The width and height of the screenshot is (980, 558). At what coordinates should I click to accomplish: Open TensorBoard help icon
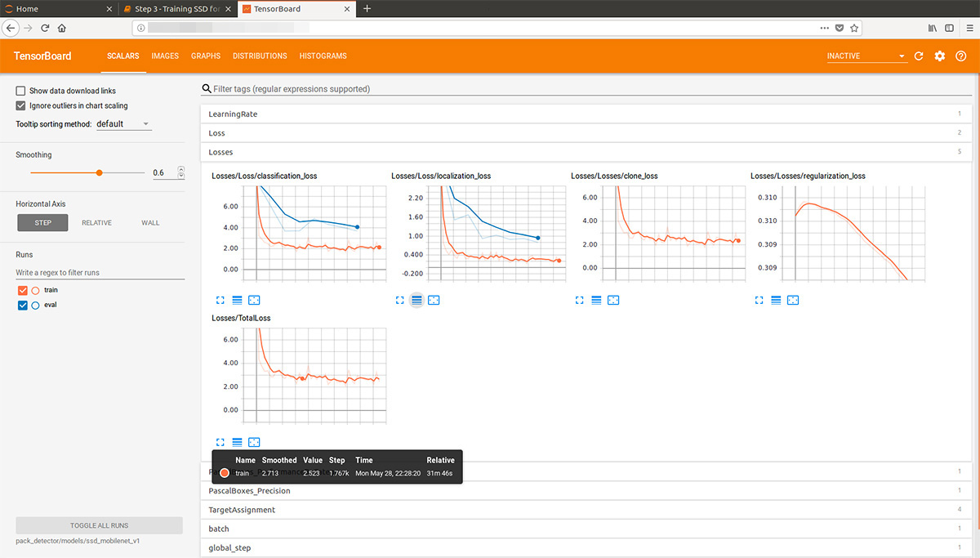(961, 56)
